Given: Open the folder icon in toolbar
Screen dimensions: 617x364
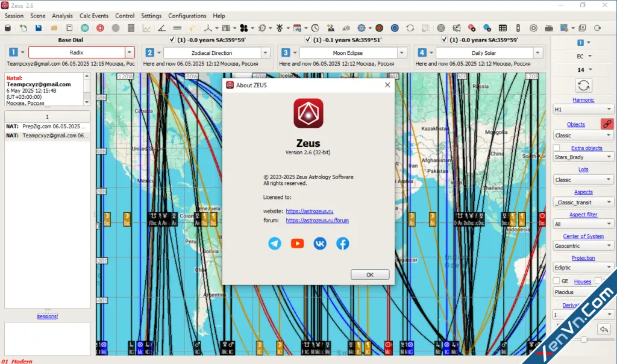Looking at the screenshot, I should pos(54,28).
